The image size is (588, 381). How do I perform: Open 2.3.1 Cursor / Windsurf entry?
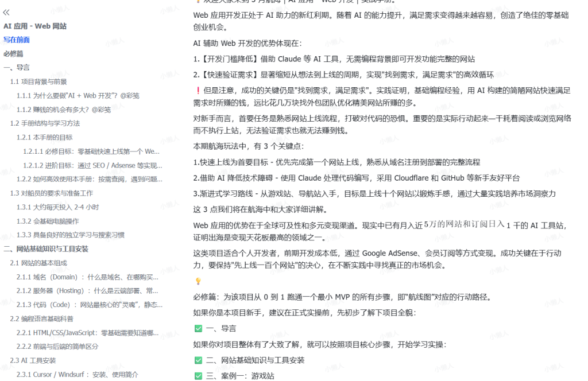coord(77,374)
